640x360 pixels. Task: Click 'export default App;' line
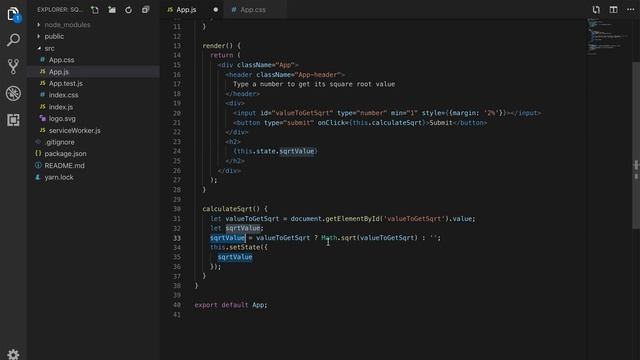[x=231, y=305]
